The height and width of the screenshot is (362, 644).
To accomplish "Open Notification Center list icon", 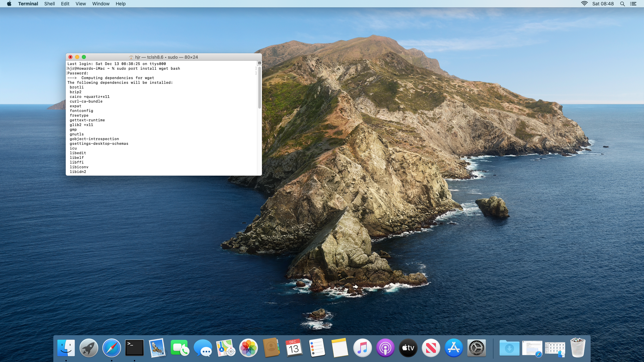I will pyautogui.click(x=633, y=4).
